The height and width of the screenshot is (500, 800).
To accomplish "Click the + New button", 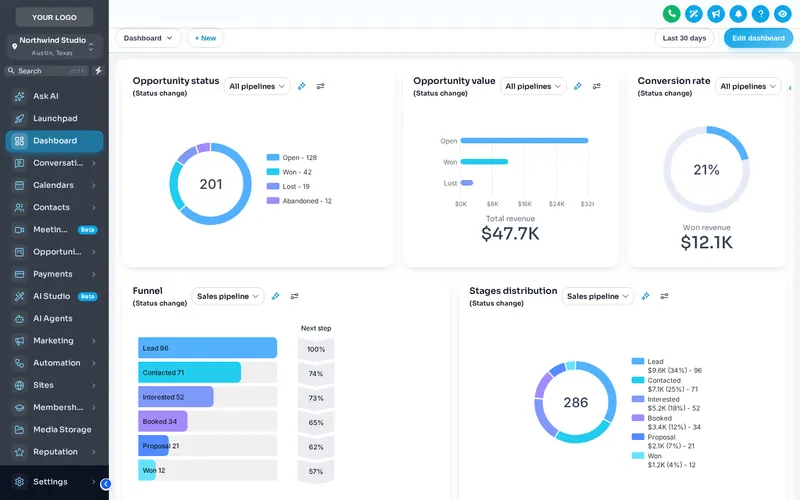I will (x=205, y=38).
